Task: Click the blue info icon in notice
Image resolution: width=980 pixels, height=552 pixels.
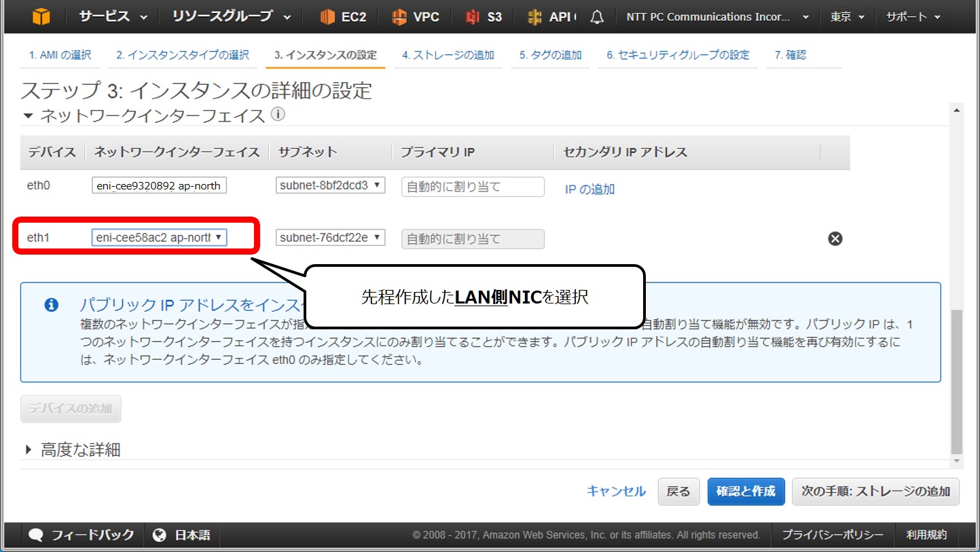Action: coord(52,305)
